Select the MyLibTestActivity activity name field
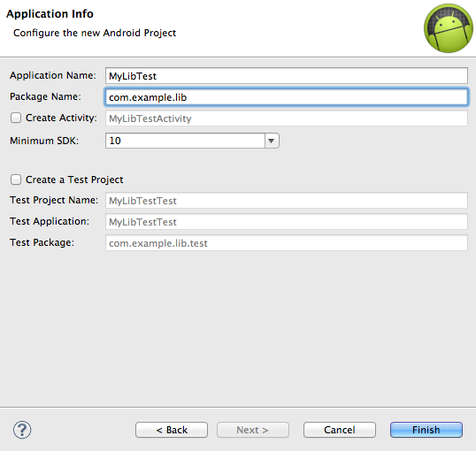 click(x=287, y=118)
